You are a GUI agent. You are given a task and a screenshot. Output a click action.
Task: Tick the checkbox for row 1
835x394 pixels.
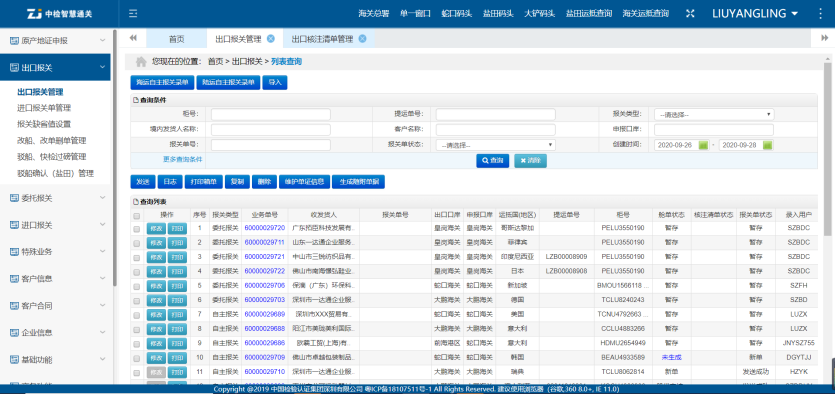[137, 228]
